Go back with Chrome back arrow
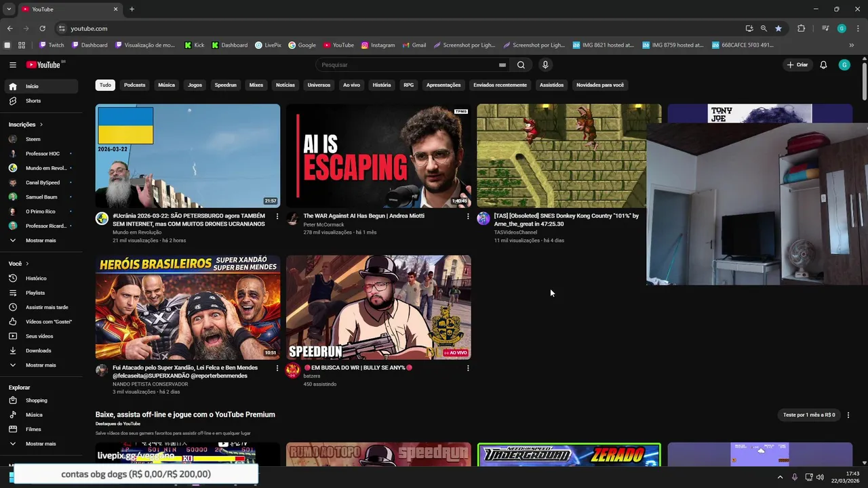Viewport: 868px width, 488px height. pos(9,28)
